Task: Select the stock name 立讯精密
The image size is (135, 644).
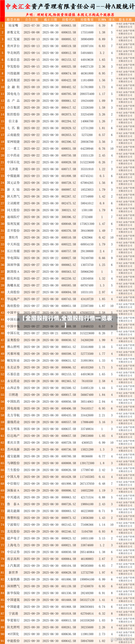Action: 13,203
